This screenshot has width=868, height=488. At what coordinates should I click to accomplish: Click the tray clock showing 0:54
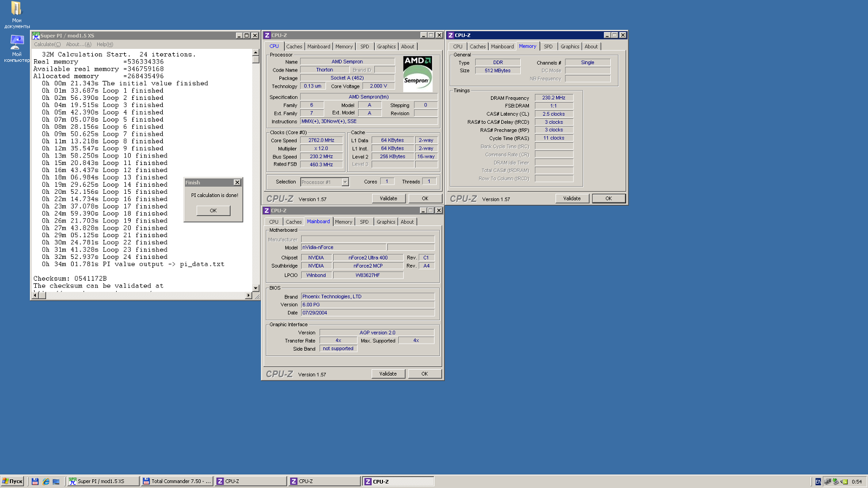tap(857, 481)
